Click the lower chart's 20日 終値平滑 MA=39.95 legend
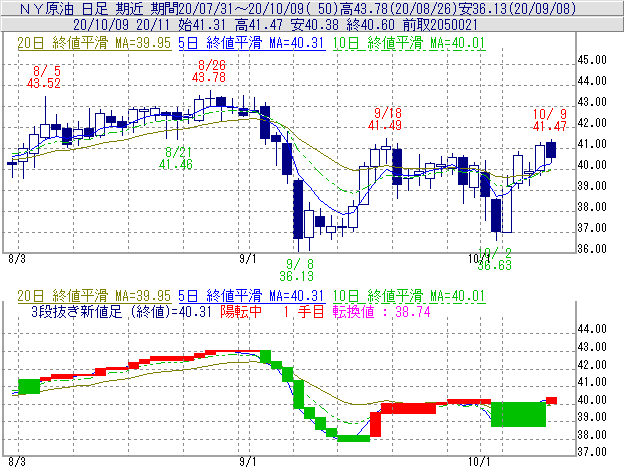Viewport: 624px width, 474px height. point(94,296)
